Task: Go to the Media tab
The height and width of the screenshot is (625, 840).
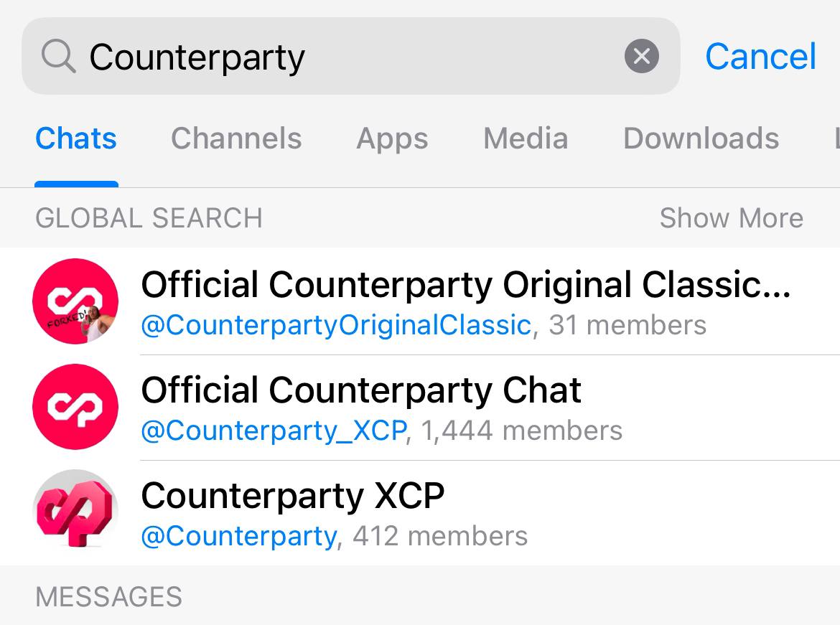Action: point(526,138)
